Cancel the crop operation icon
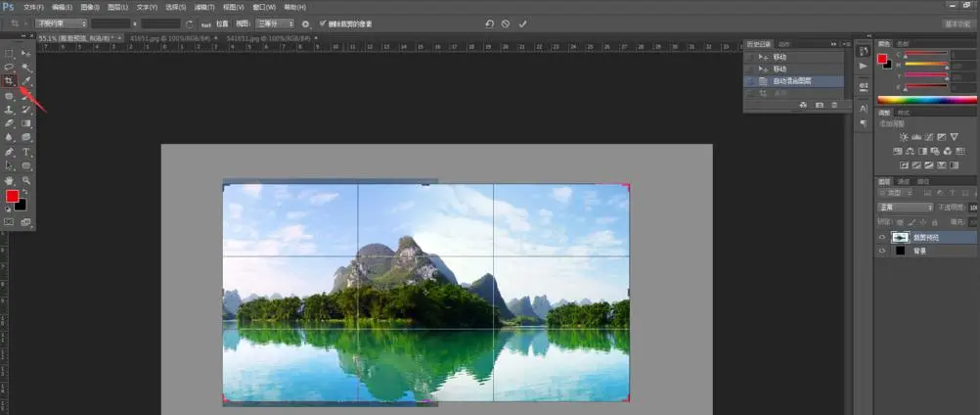980x415 pixels. (506, 23)
